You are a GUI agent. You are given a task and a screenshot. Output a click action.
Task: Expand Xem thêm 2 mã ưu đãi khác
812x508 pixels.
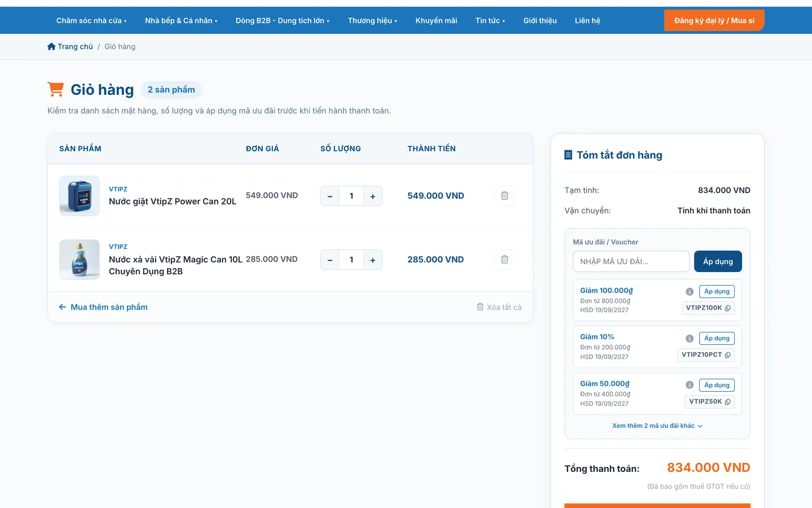(x=657, y=426)
